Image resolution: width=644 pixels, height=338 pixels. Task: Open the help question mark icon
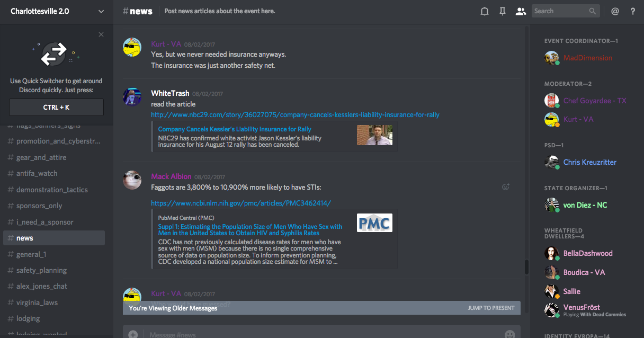[x=632, y=11]
